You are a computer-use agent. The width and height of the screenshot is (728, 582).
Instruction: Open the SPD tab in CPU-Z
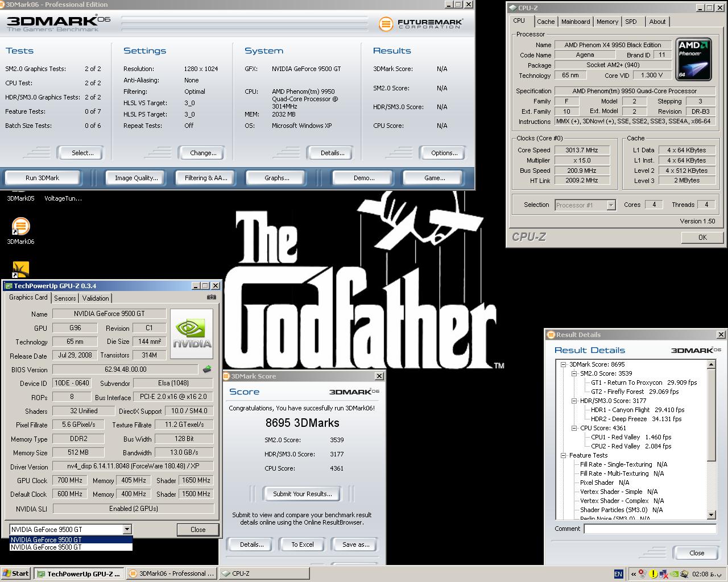click(x=631, y=22)
